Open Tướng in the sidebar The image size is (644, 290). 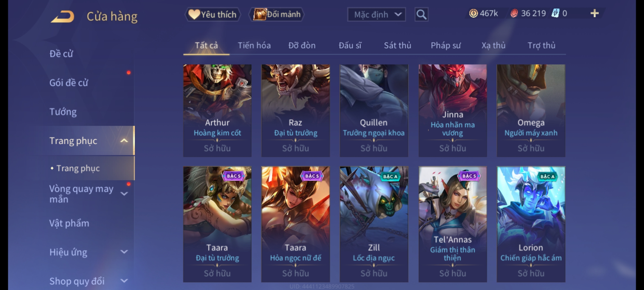63,112
